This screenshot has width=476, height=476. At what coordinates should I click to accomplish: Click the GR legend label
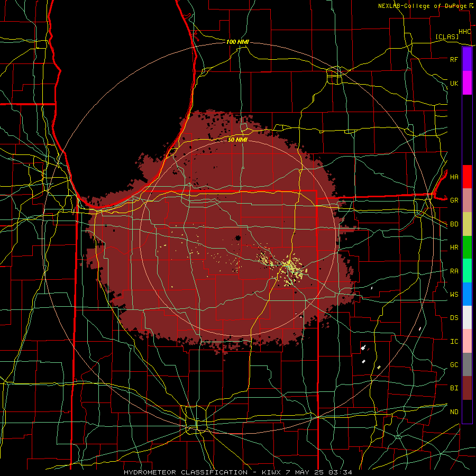point(454,200)
